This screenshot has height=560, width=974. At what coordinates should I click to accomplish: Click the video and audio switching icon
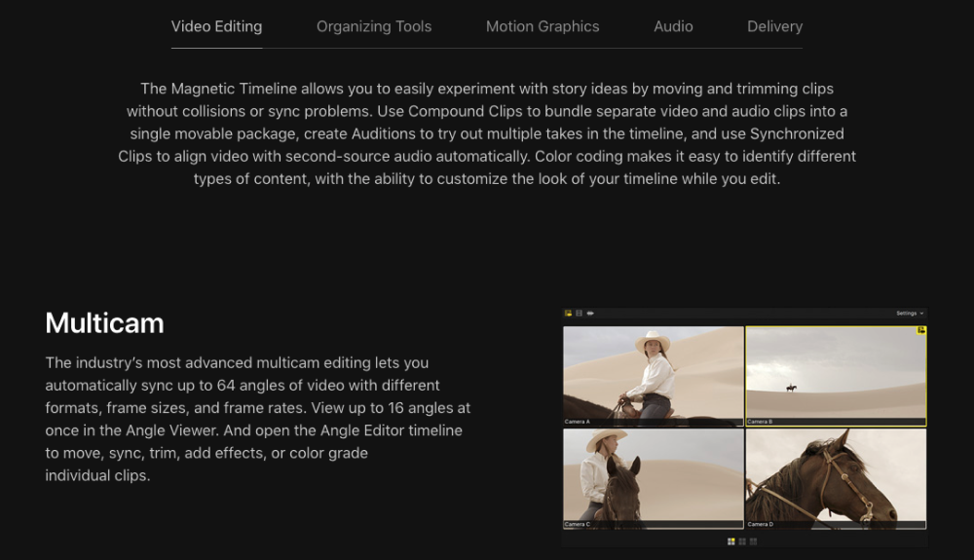point(568,314)
